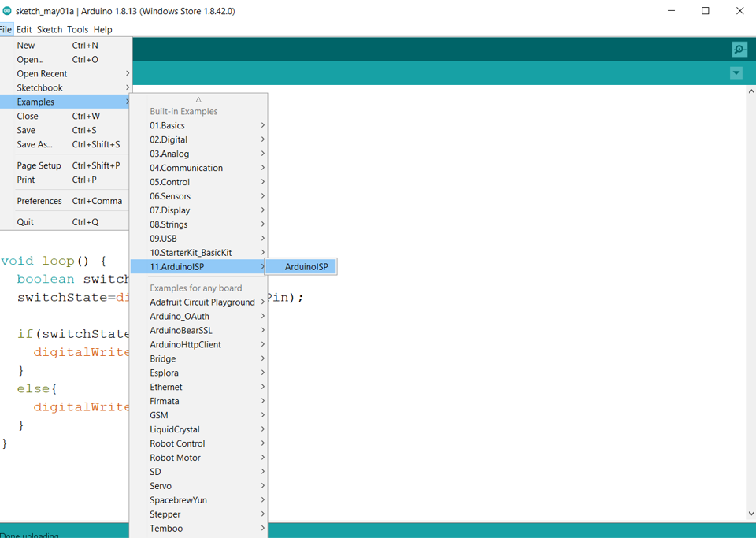Expand the GSM library examples
The image size is (756, 538).
click(198, 415)
